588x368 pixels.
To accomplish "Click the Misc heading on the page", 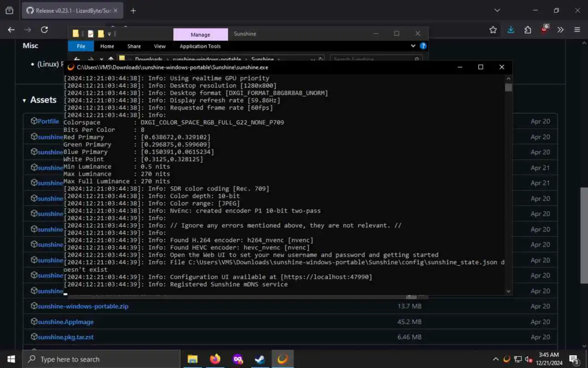I will (31, 46).
